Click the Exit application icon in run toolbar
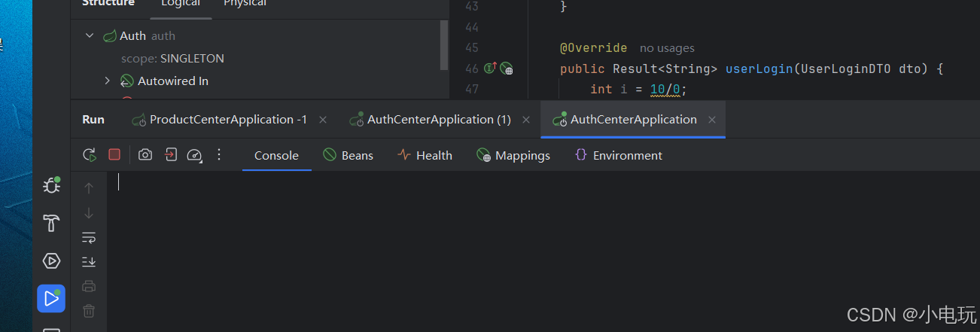Image resolution: width=980 pixels, height=332 pixels. coord(171,154)
